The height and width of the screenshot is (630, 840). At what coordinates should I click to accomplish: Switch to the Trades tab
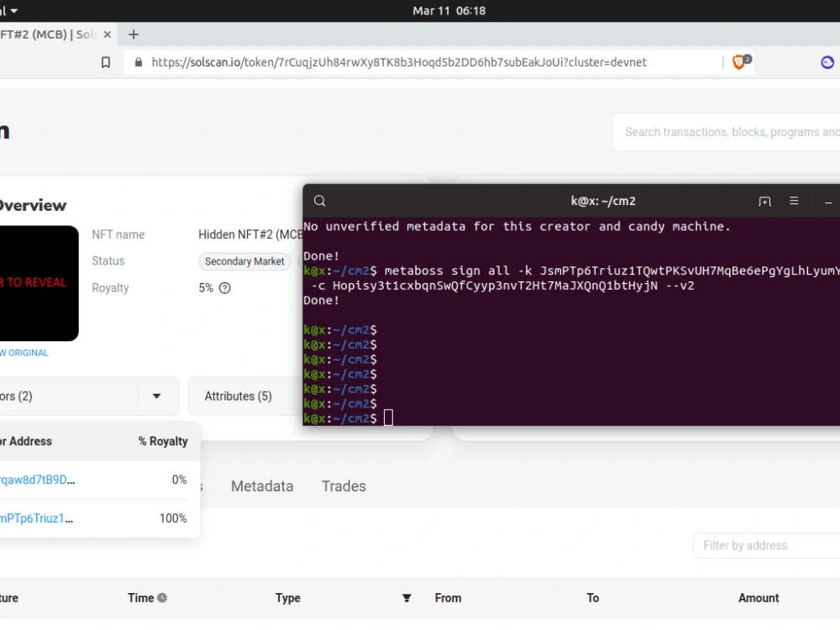point(344,486)
